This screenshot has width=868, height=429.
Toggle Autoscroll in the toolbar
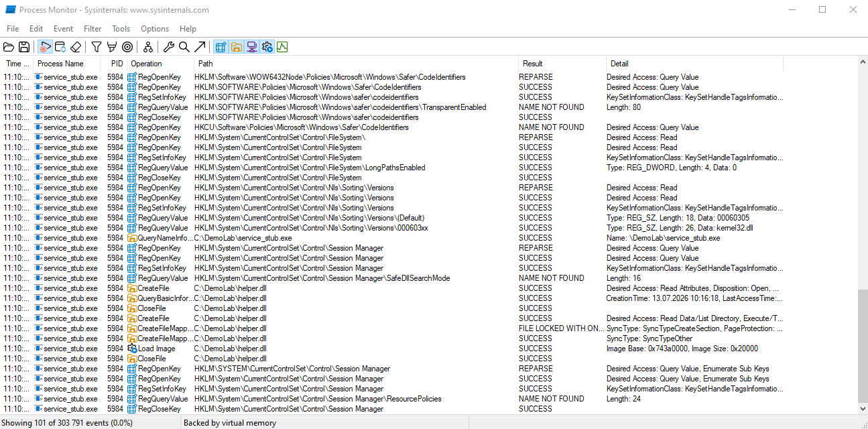(60, 47)
